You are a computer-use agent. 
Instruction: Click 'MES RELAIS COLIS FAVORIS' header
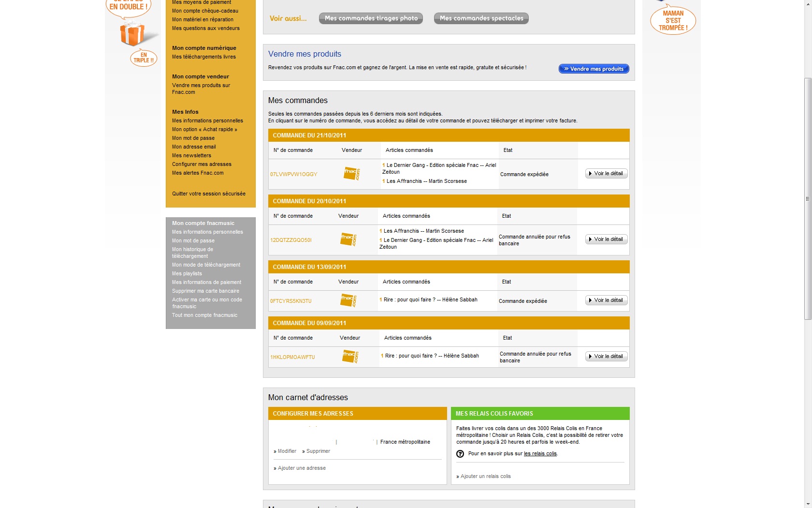(x=540, y=414)
